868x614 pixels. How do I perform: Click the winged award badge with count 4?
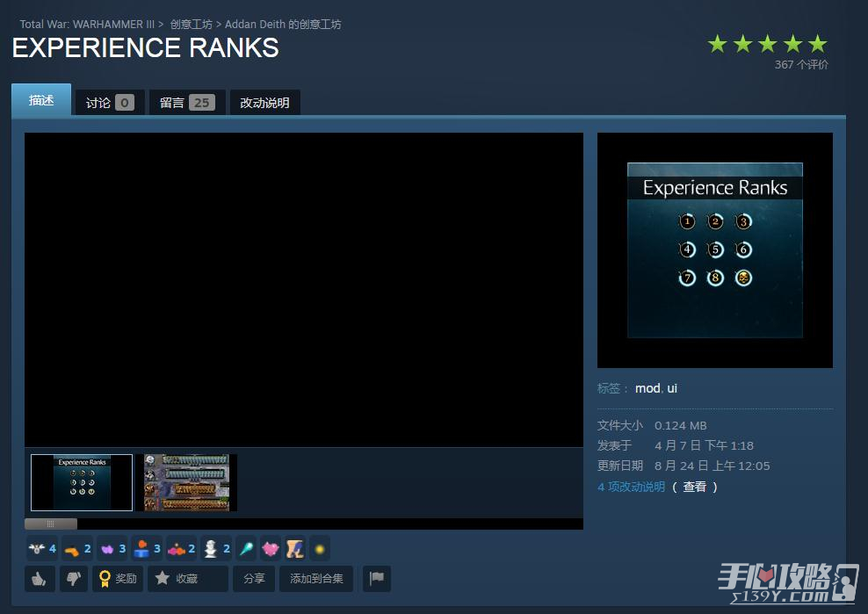pyautogui.click(x=42, y=549)
